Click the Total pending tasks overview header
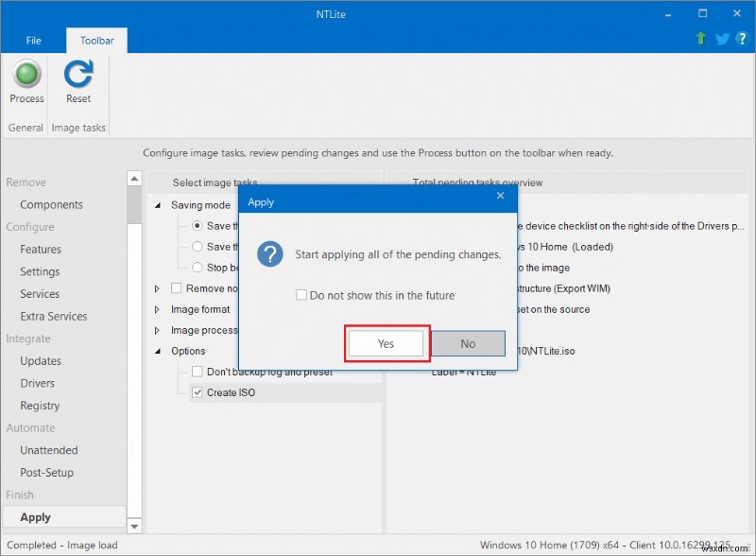 tap(477, 182)
